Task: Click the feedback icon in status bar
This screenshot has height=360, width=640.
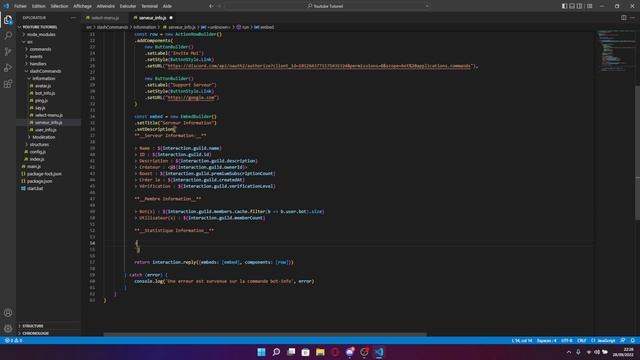Action: [x=623, y=340]
